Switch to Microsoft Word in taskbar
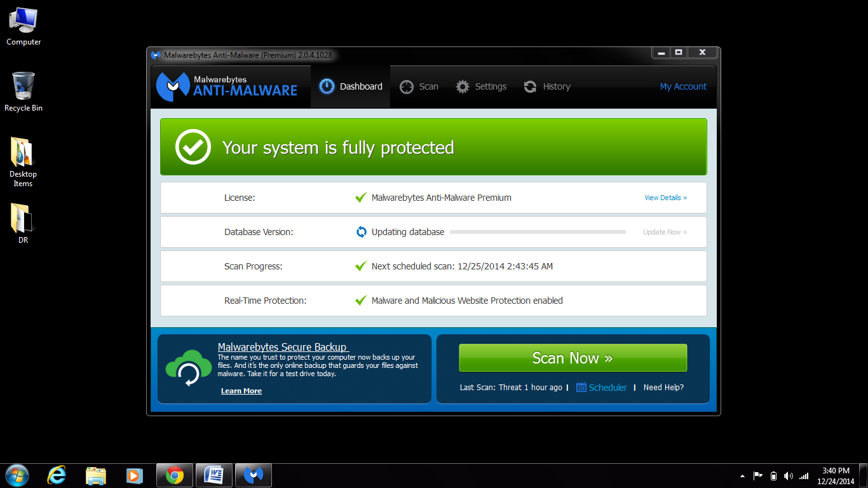This screenshot has height=488, width=868. click(214, 475)
